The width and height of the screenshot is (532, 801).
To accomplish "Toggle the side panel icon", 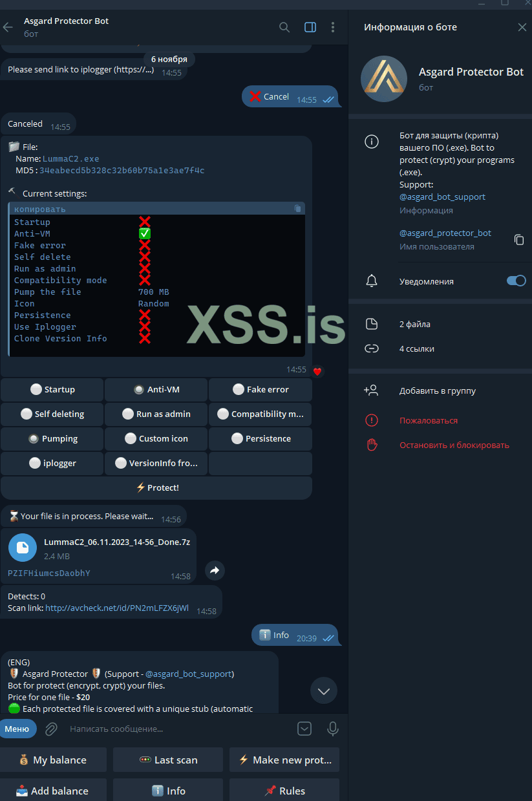I will coord(310,27).
